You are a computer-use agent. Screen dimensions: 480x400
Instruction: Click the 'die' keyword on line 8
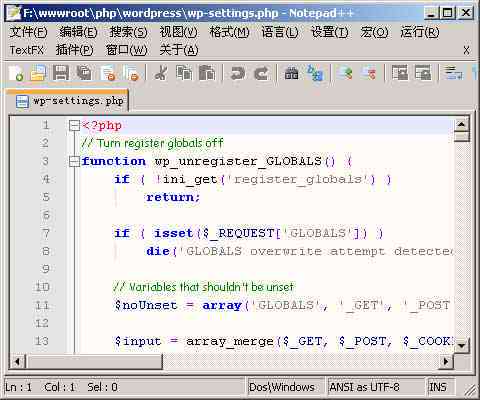click(158, 251)
